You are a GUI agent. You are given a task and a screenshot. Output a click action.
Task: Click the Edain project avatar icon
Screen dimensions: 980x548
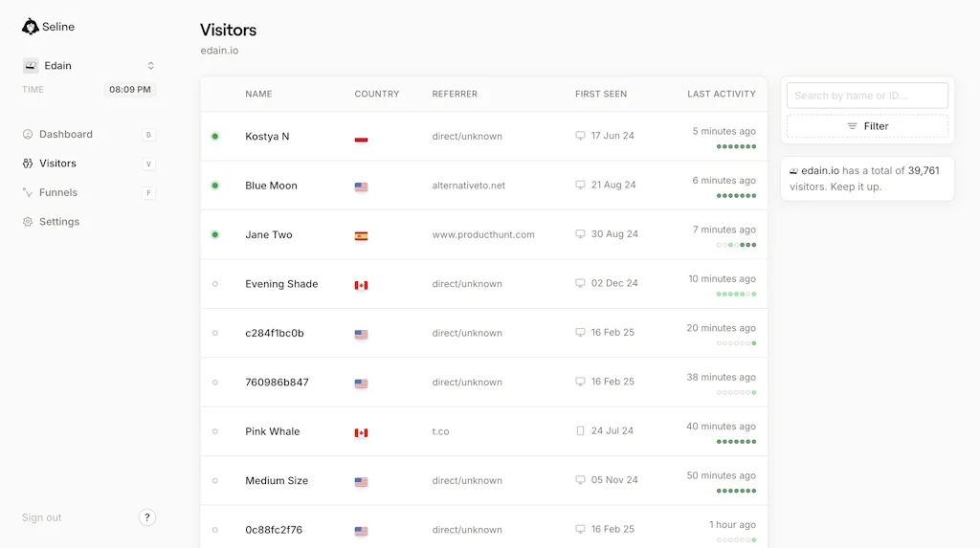click(31, 66)
